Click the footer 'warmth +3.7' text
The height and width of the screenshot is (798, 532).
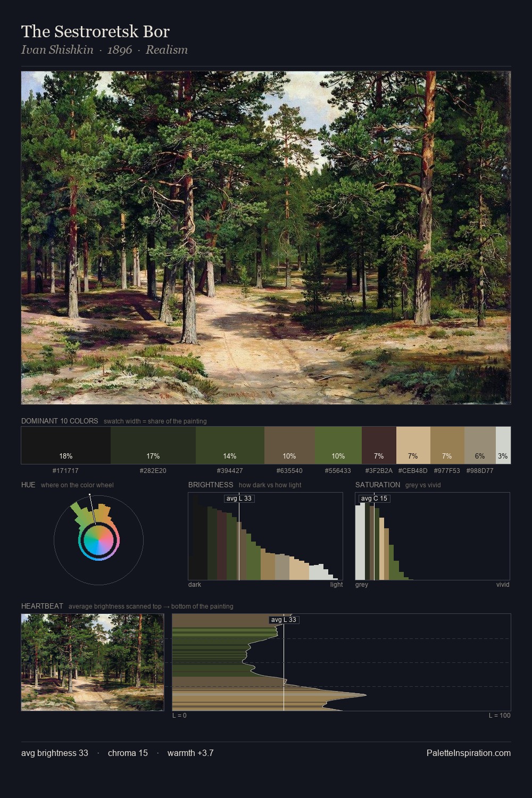pyautogui.click(x=190, y=753)
